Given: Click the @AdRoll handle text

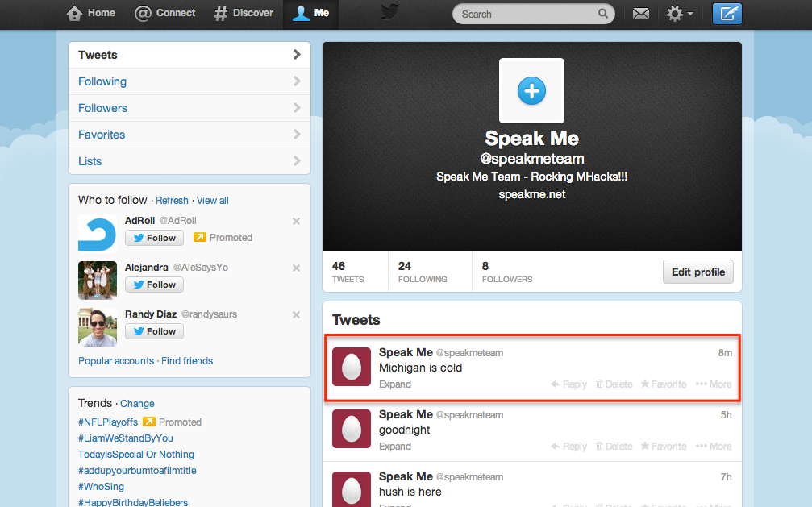Looking at the screenshot, I should [178, 221].
